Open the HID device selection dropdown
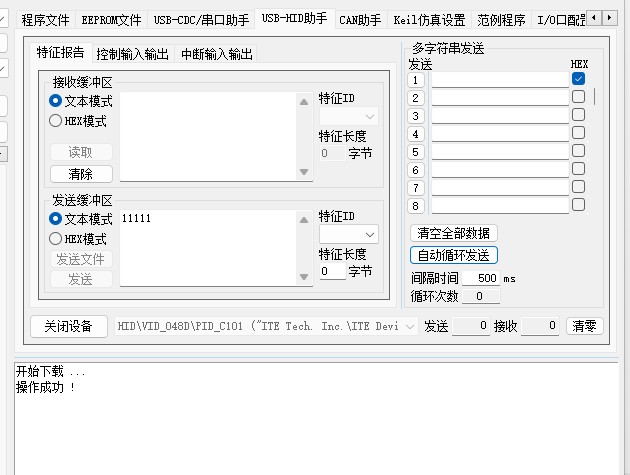This screenshot has width=630, height=475. (x=266, y=326)
